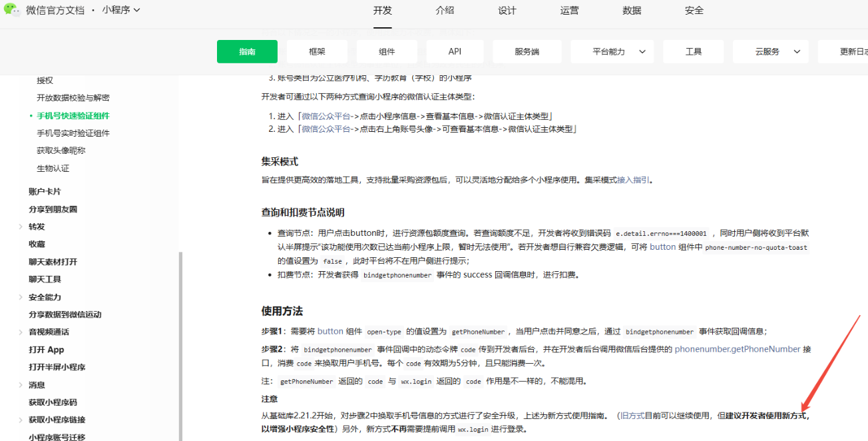868x441 pixels.
Task: Open 分享到朋友圈 in the sidebar
Action: pyautogui.click(x=53, y=209)
